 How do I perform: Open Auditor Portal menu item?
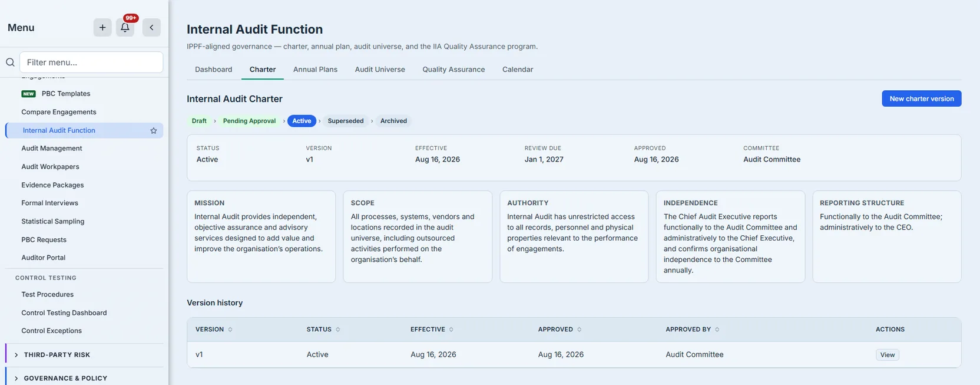point(44,258)
